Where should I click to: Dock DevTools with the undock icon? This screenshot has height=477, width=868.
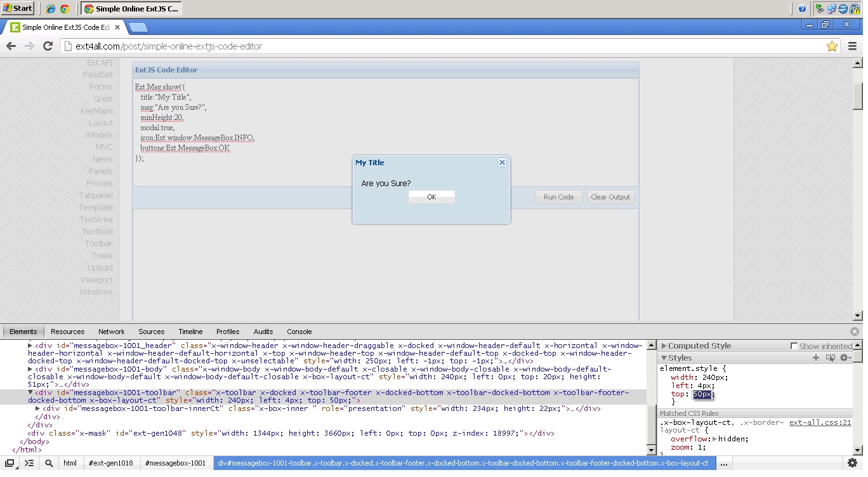10,463
